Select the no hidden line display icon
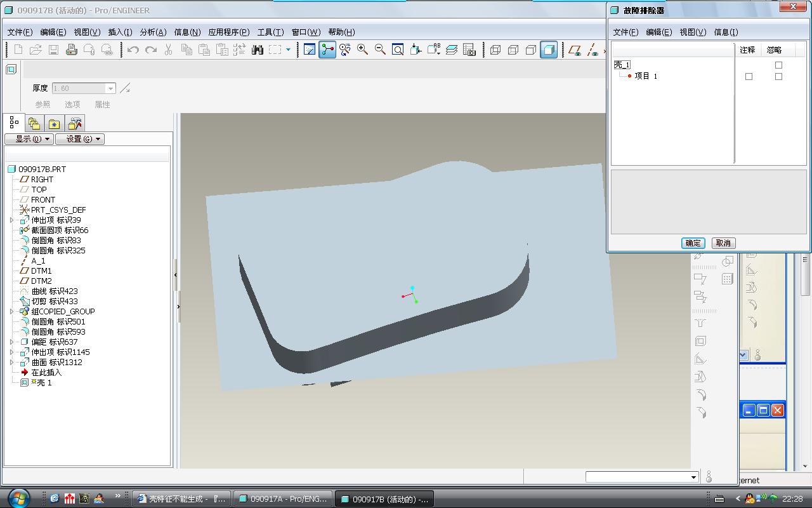Screen dimensions: 812x508 point(531,50)
